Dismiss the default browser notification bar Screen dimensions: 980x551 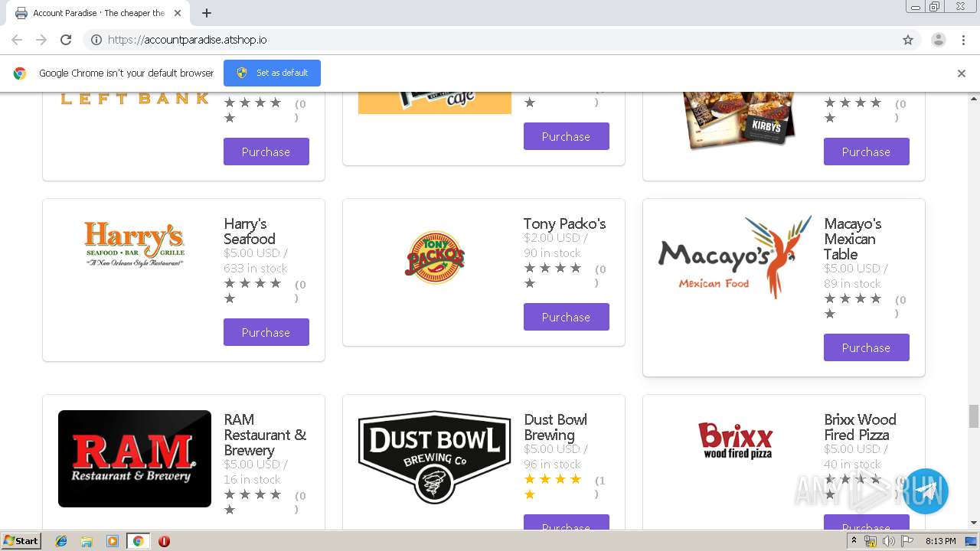click(x=961, y=73)
